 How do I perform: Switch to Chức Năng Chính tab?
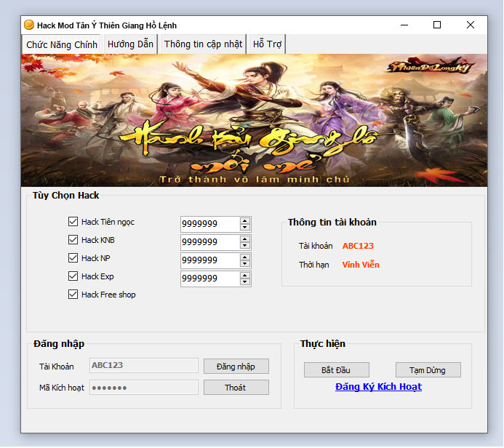coord(61,44)
